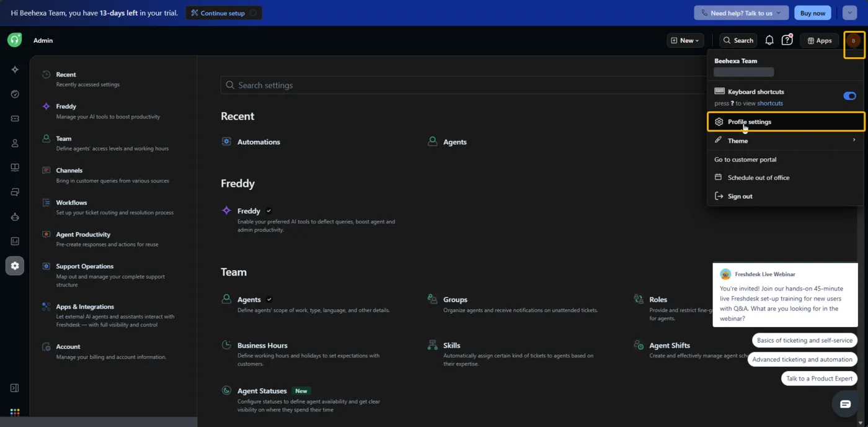Open the Solutions book icon in navigation rail
This screenshot has height=427, width=868.
(x=15, y=168)
